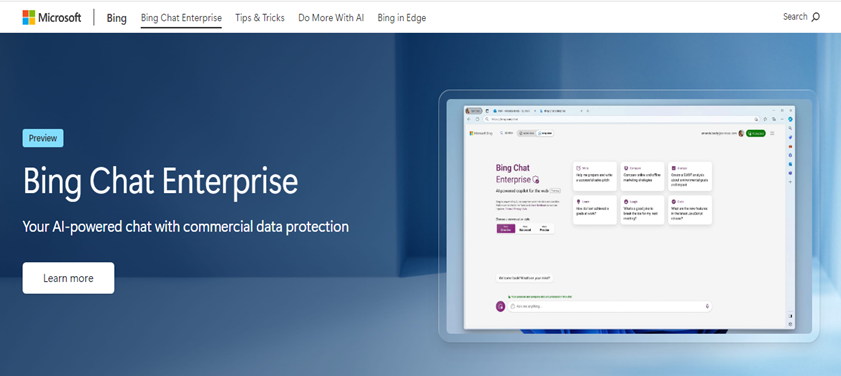Click the address bar in preview browser
The height and width of the screenshot is (376, 841).
[620, 119]
